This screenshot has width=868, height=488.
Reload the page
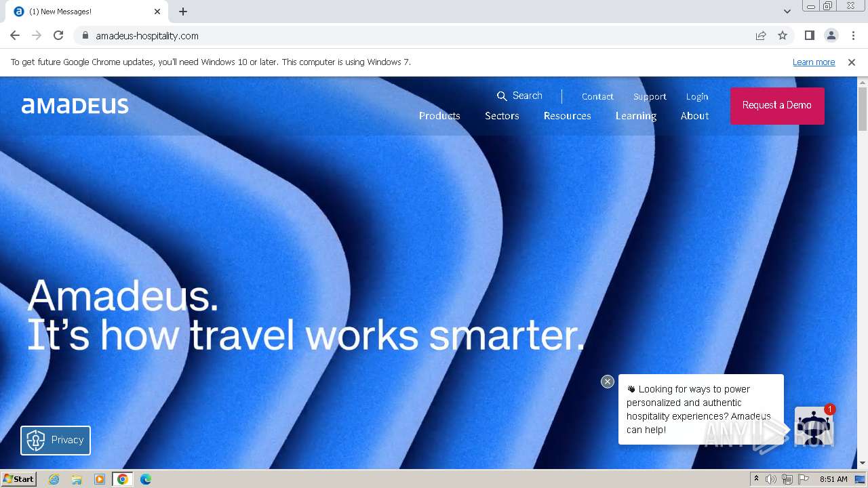58,35
